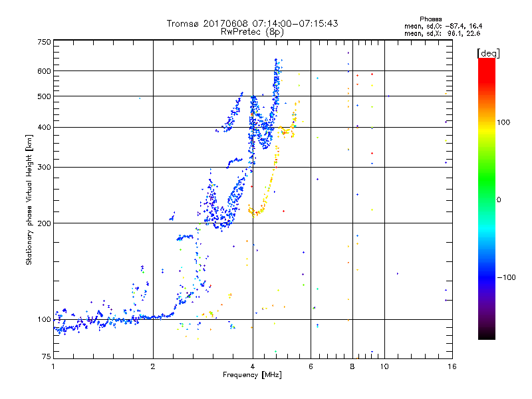The width and height of the screenshot is (532, 399).
Task: Click the y-axis tick label '200'
Action: coord(44,223)
